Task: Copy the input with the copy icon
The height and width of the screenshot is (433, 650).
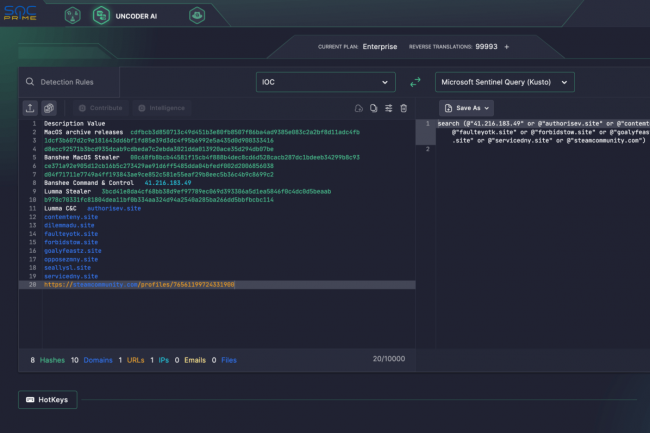Action: point(373,108)
